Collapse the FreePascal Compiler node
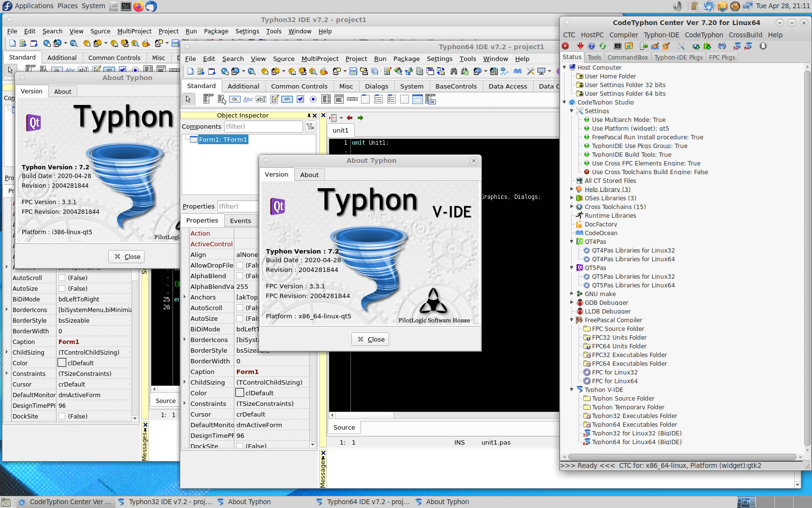Screen dimensions: 812x508 click(x=571, y=320)
